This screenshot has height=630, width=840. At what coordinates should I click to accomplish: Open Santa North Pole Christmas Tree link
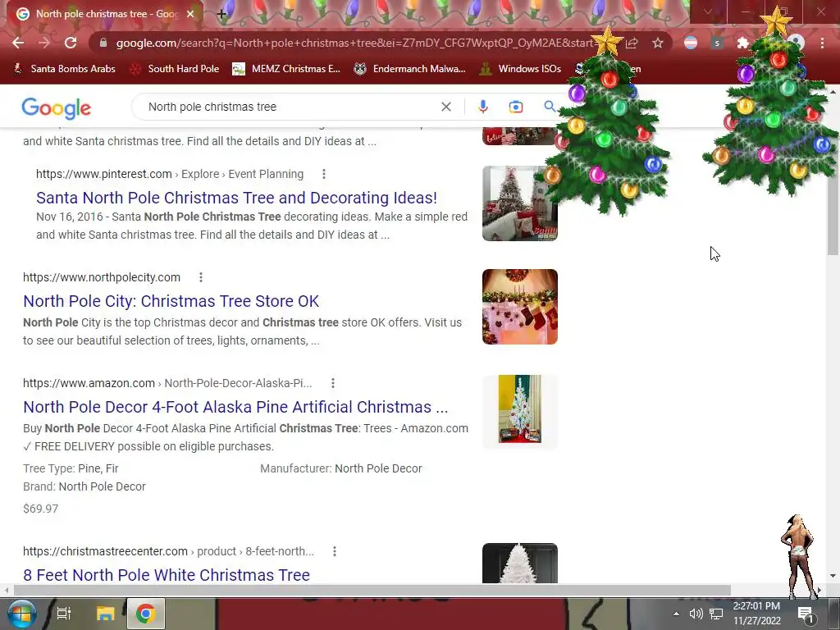(236, 198)
